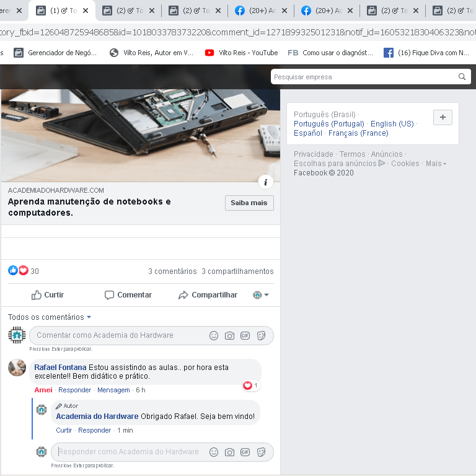Click the emoji icon in Comentar field
476x476 pixels.
[214, 335]
